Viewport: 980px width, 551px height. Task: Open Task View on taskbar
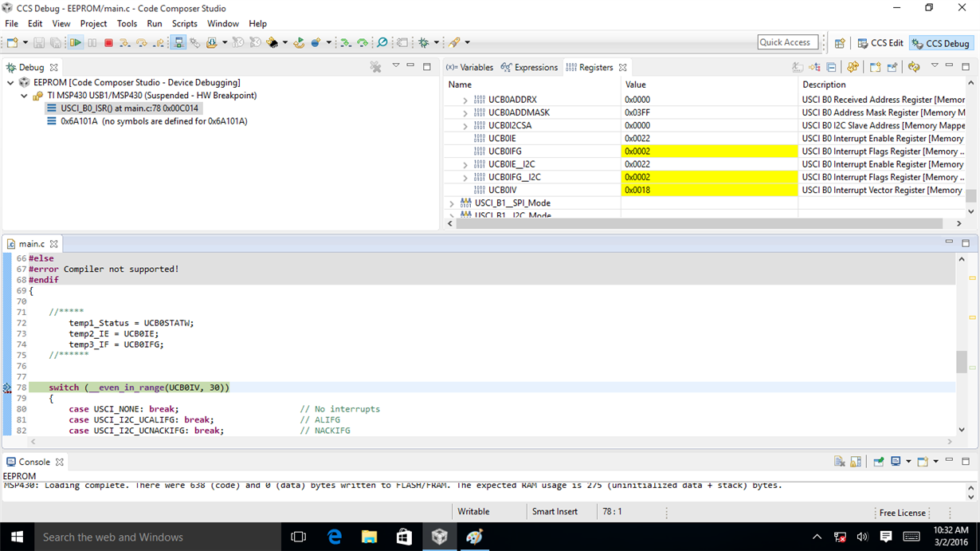(x=299, y=537)
